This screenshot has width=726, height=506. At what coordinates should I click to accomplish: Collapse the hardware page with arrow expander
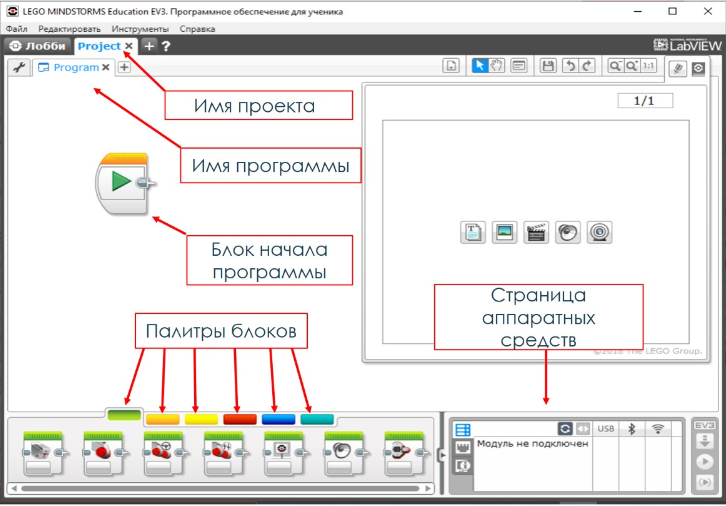(x=443, y=456)
